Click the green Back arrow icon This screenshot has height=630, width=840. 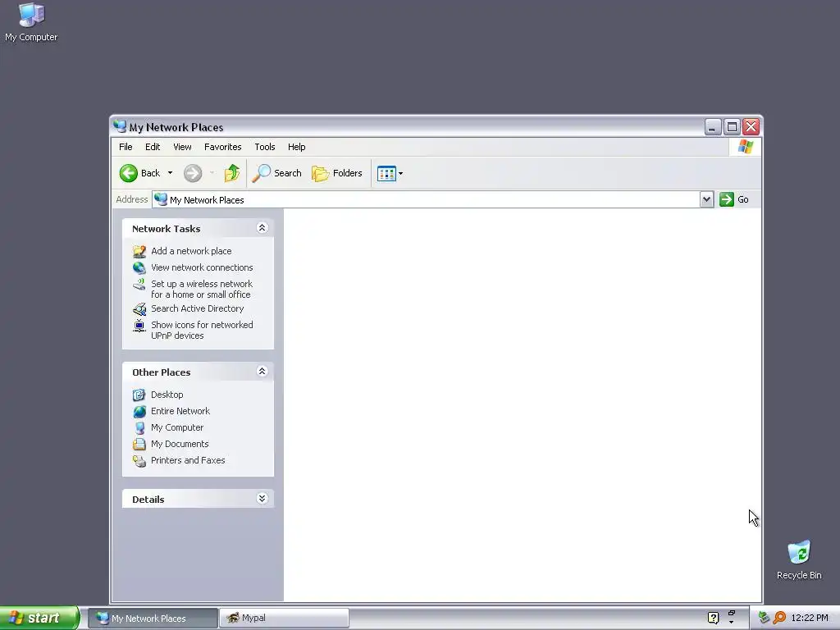(129, 173)
